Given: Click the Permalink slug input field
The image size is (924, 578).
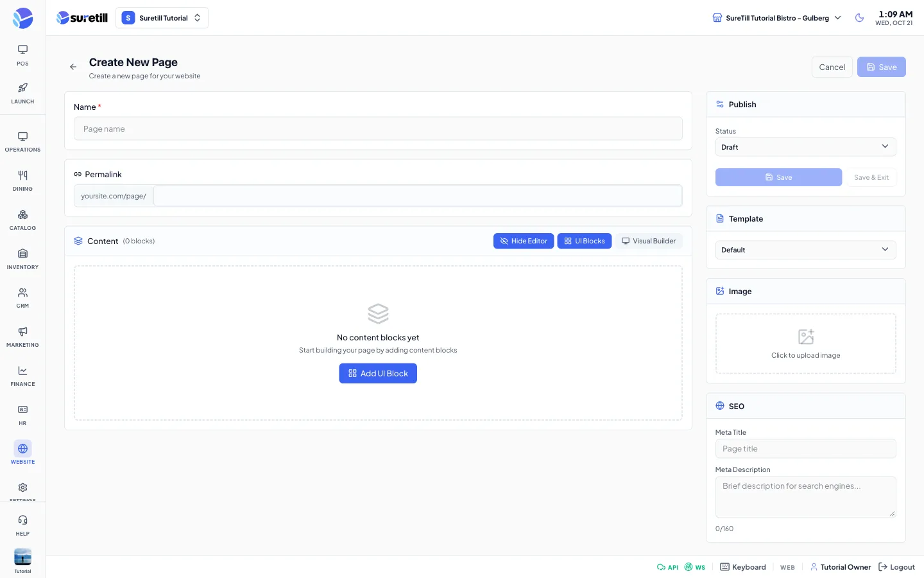Looking at the screenshot, I should (418, 196).
